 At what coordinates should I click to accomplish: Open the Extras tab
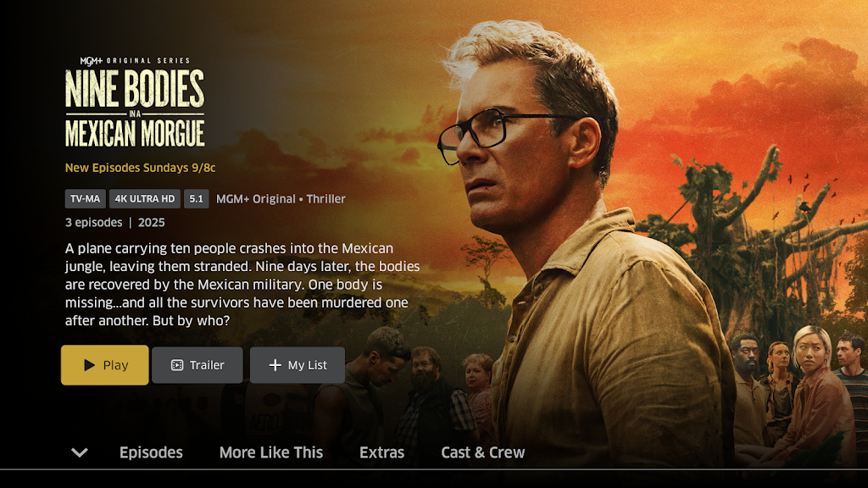pos(382,452)
